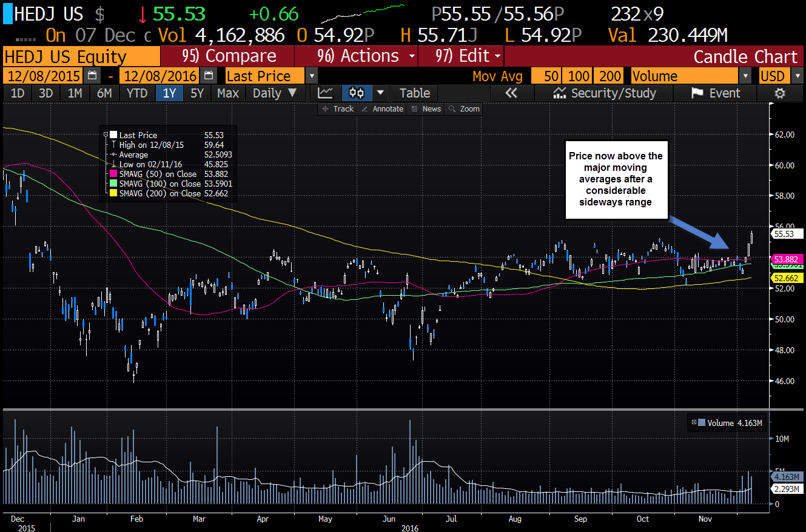Screen dimensions: 806x532
Task: Open the Volume study dropdown arrow
Action: 745,76
